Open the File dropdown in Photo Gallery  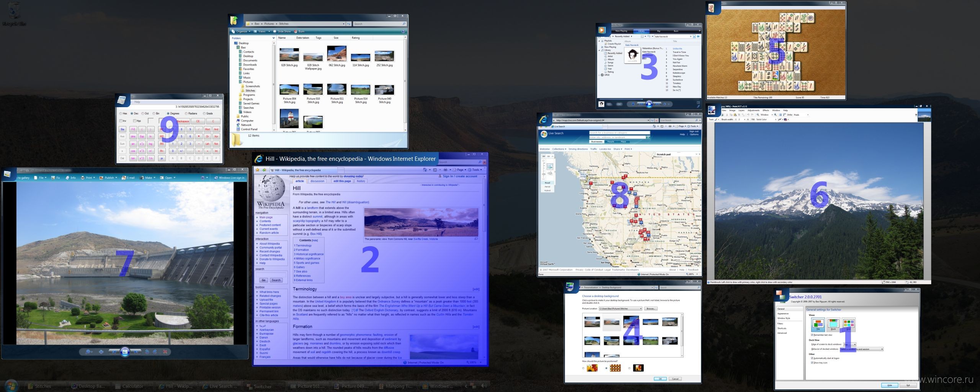coord(40,178)
